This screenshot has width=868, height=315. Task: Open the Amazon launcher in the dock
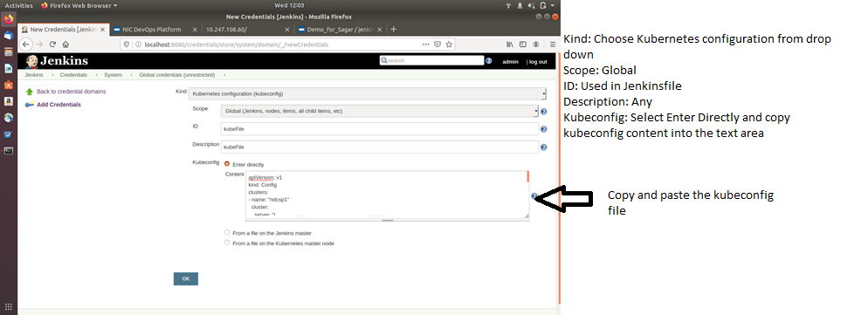click(9, 101)
